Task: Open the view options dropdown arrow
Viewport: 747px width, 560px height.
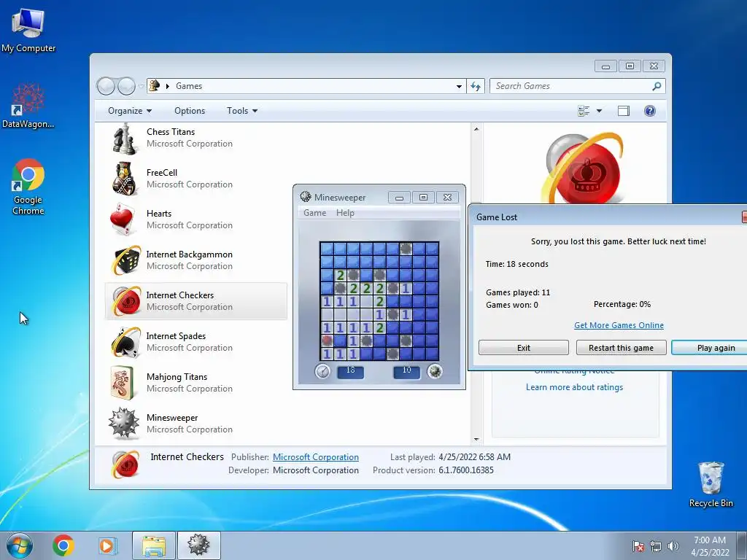Action: [599, 111]
